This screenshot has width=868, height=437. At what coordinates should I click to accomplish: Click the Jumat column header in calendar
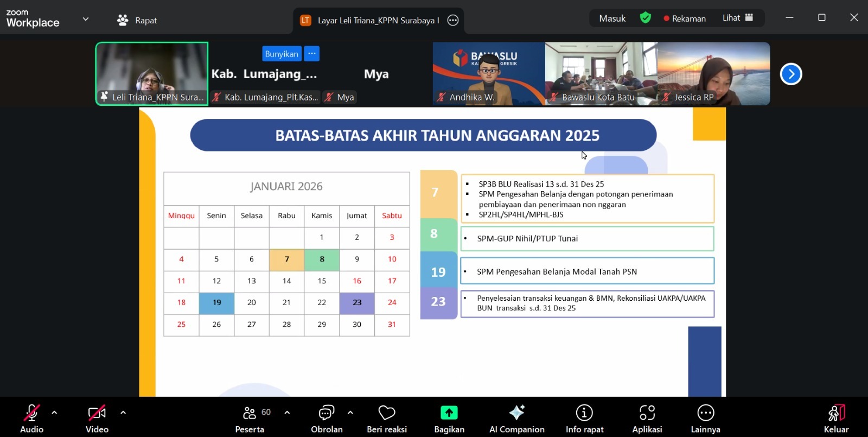point(357,216)
